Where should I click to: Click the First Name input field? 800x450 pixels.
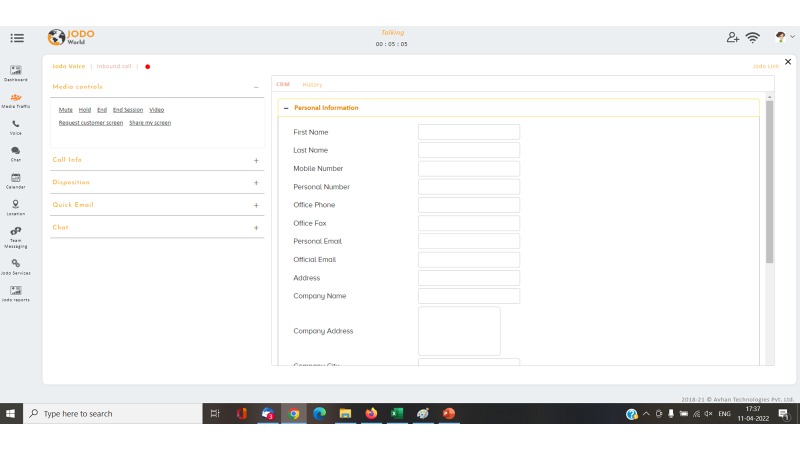(x=468, y=132)
